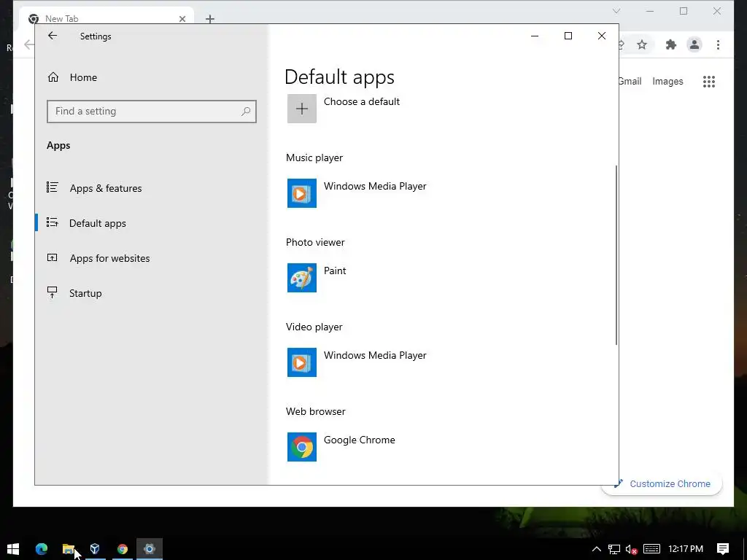The width and height of the screenshot is (747, 560).
Task: Open the touch keyboard tray icon
Action: 651,549
